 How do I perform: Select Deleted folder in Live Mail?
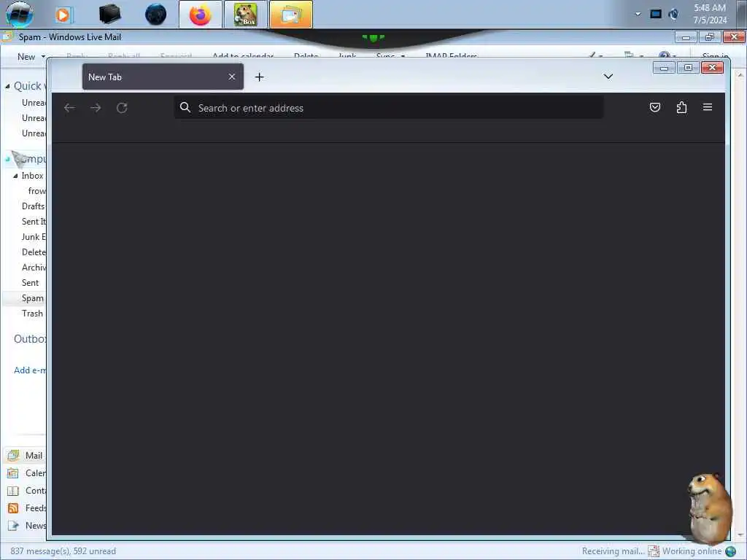click(x=34, y=252)
